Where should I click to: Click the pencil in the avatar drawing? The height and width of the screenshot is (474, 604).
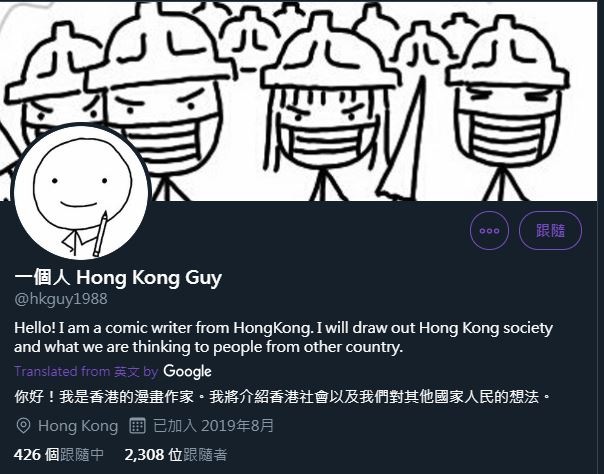coord(100,234)
